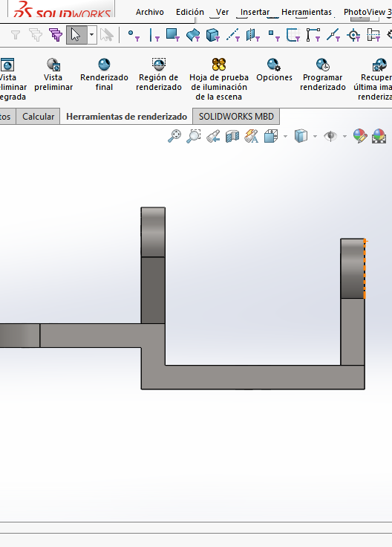
Task: Return to the previous view
Action: pyautogui.click(x=213, y=136)
